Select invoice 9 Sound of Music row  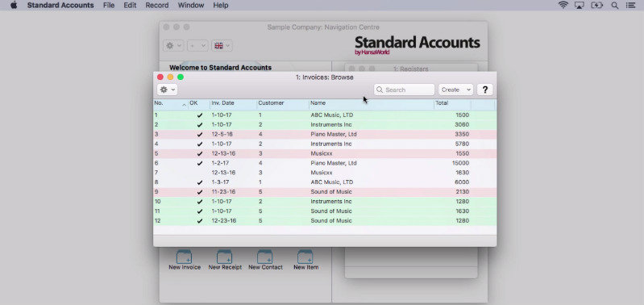click(x=325, y=192)
